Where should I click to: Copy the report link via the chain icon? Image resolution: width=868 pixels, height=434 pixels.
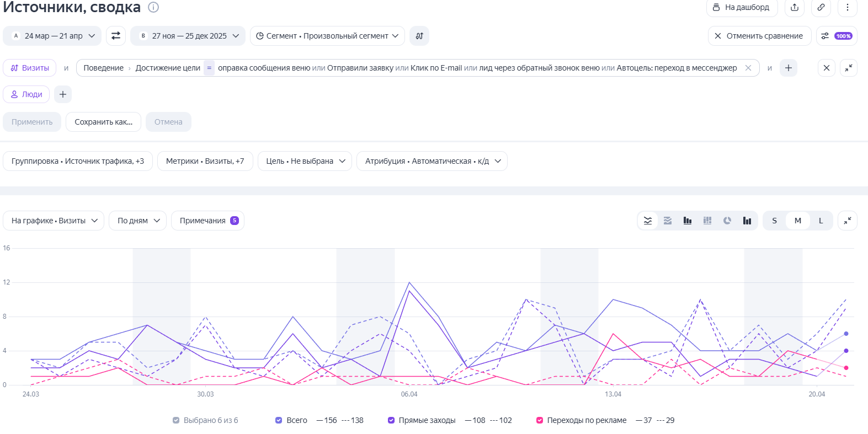(x=821, y=7)
